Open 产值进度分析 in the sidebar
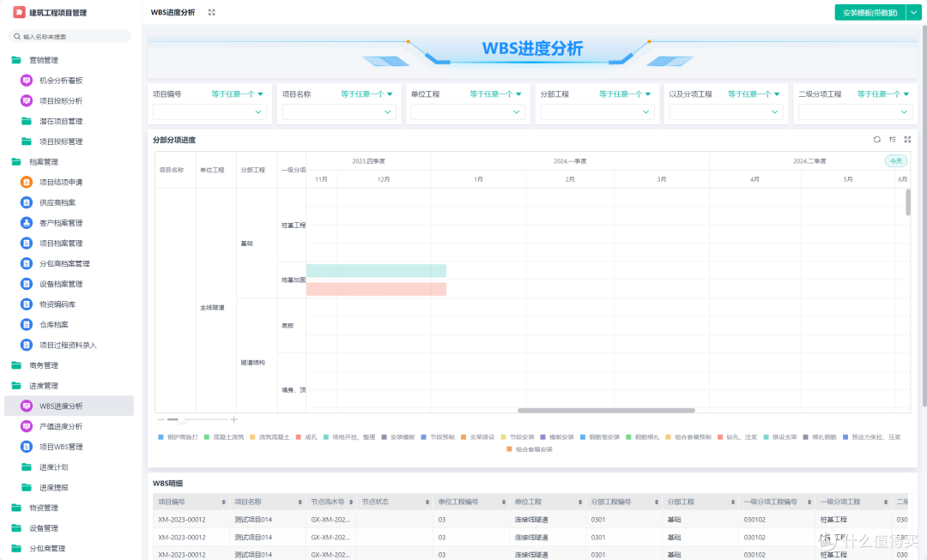 click(x=61, y=426)
